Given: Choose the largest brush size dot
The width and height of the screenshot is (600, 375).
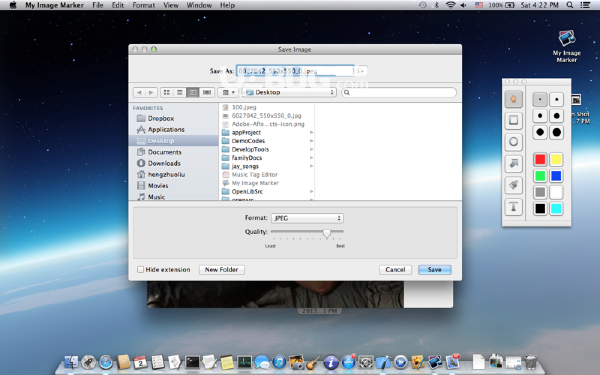Looking at the screenshot, I should [556, 132].
